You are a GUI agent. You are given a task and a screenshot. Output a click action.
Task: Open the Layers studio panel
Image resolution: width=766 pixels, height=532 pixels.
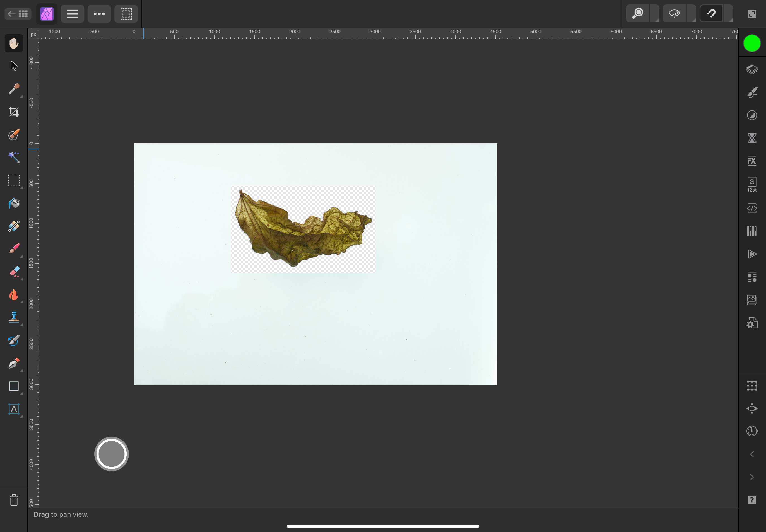pos(752,70)
